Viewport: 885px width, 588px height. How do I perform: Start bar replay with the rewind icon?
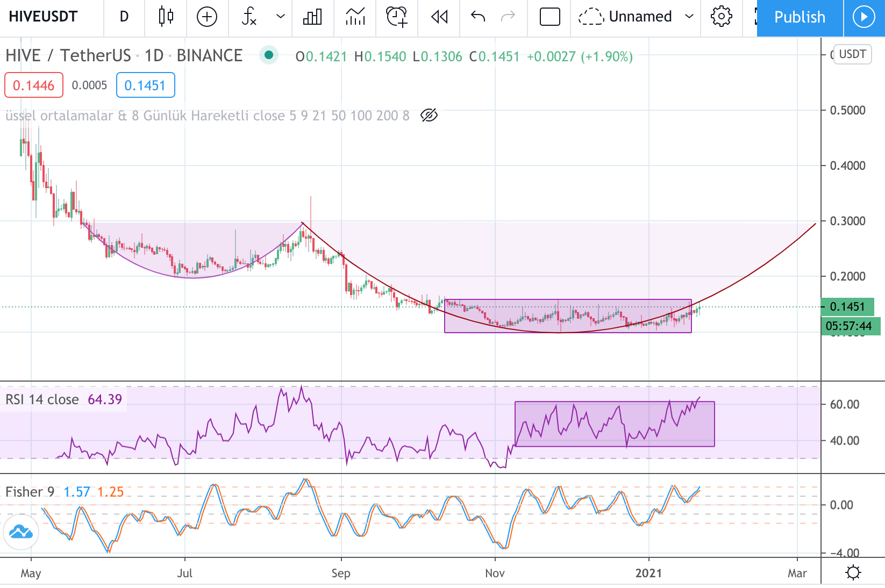click(439, 17)
